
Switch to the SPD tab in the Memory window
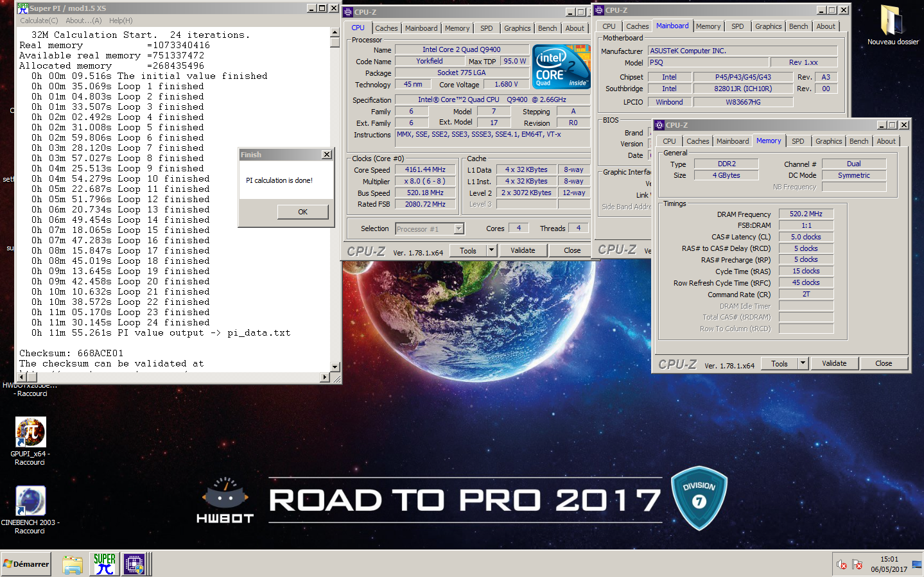coord(798,141)
